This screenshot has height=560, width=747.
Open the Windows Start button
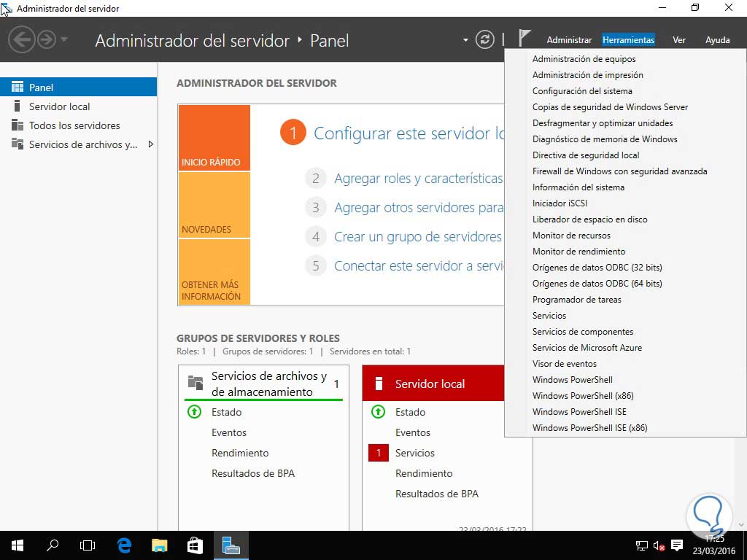point(18,545)
